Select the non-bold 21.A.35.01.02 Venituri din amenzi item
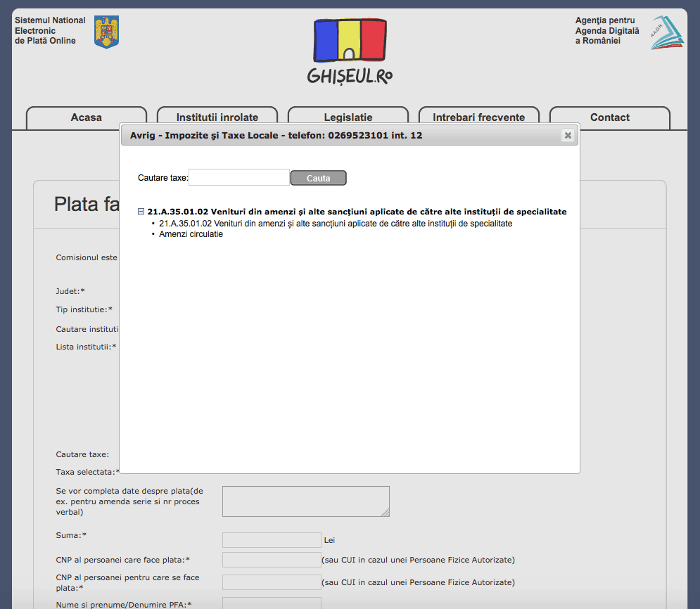This screenshot has width=700, height=609. click(x=336, y=224)
